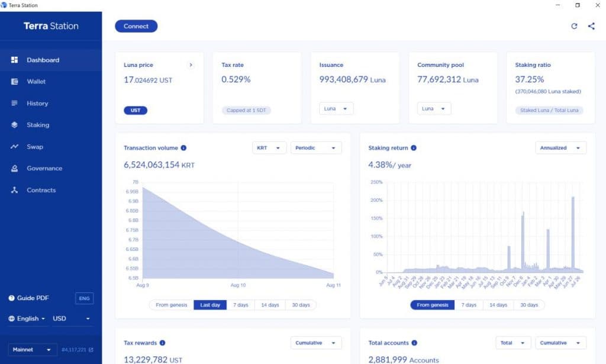This screenshot has height=364, width=606.
Task: Open the History section
Action: click(x=51, y=103)
